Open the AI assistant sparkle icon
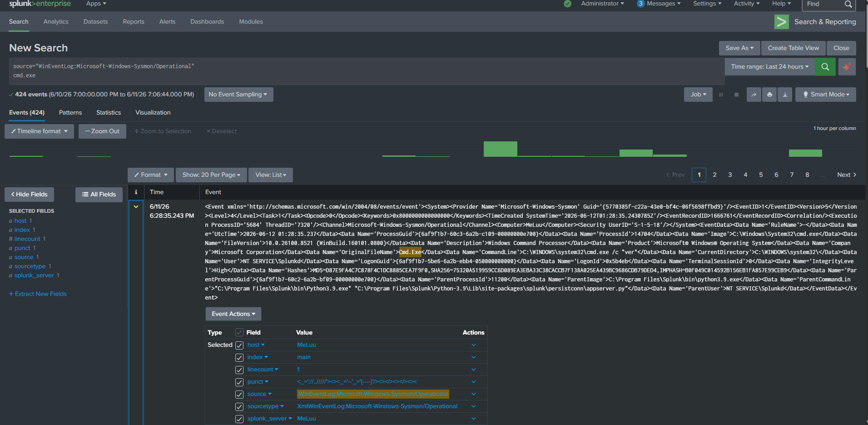This screenshot has height=425, width=868. tap(847, 67)
